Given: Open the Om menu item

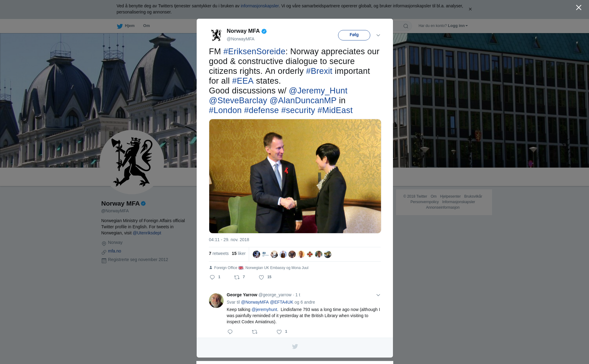Looking at the screenshot, I should 146,26.
